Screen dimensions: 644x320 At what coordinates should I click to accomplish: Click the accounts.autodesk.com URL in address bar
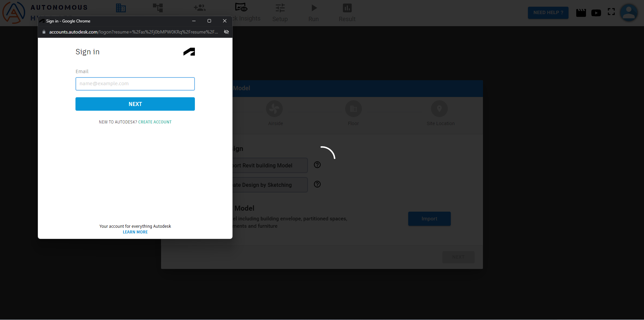point(133,32)
